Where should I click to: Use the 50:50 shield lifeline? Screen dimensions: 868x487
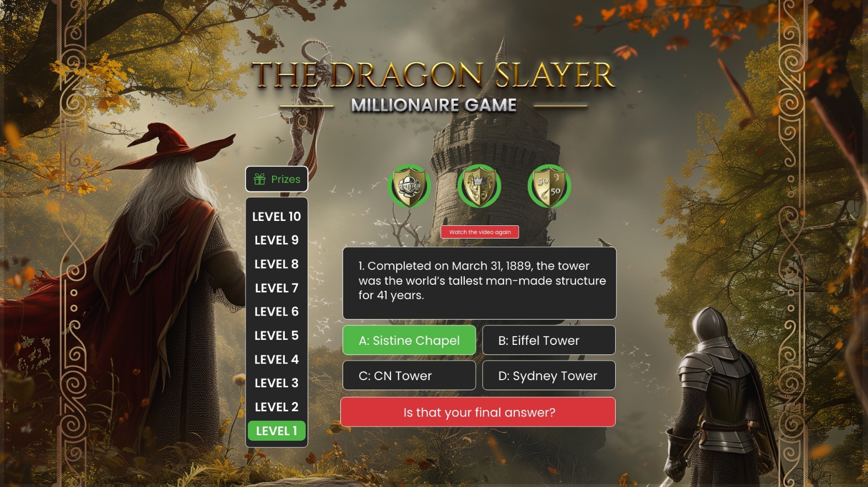coord(549,187)
